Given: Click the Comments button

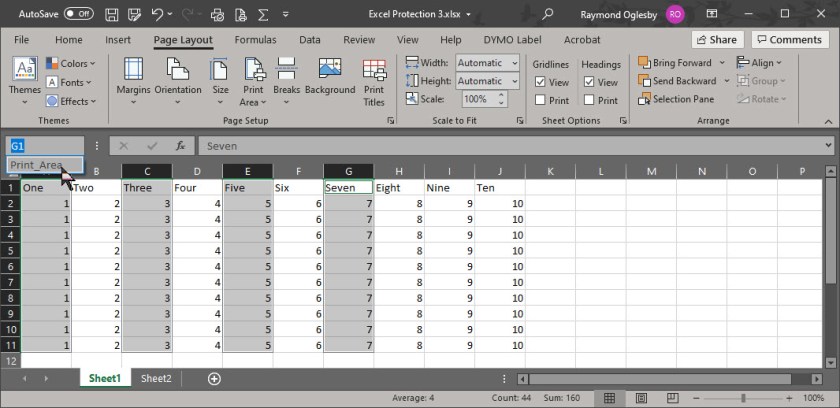Looking at the screenshot, I should [x=789, y=40].
